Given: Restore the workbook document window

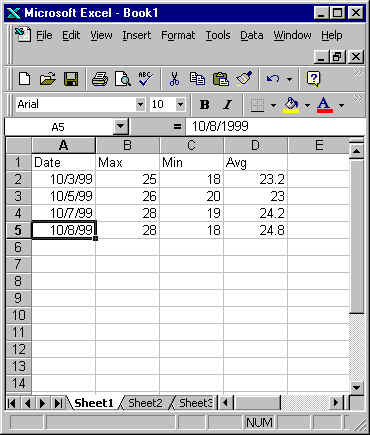Looking at the screenshot, I should coord(337,56).
